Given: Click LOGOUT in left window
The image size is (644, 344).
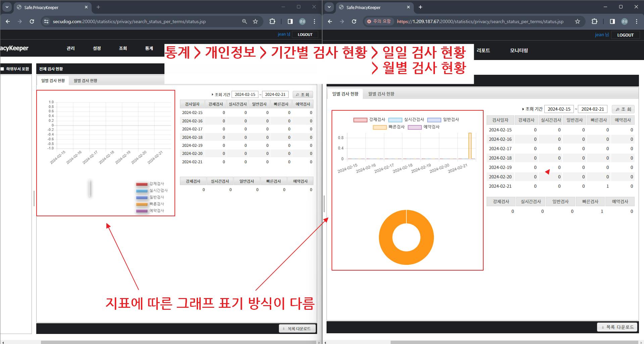Looking at the screenshot, I should 305,35.
